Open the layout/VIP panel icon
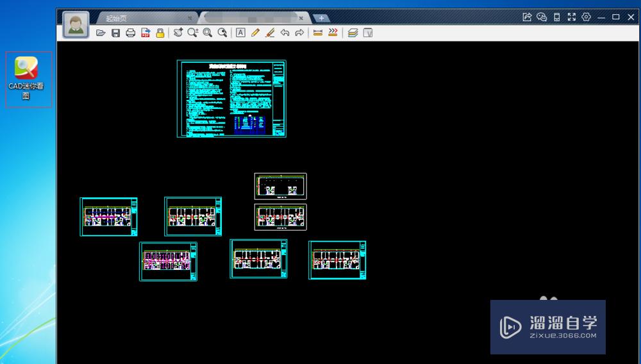The width and height of the screenshot is (641, 364). 367,33
